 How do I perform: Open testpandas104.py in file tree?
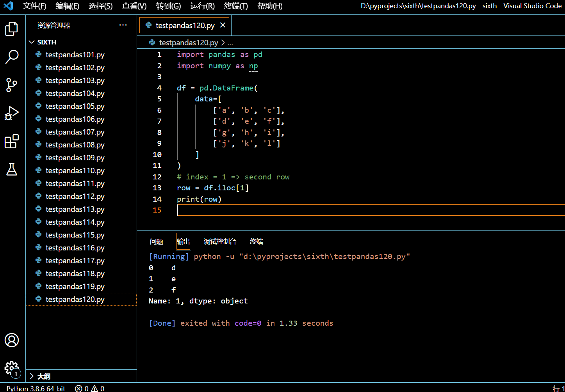click(81, 93)
